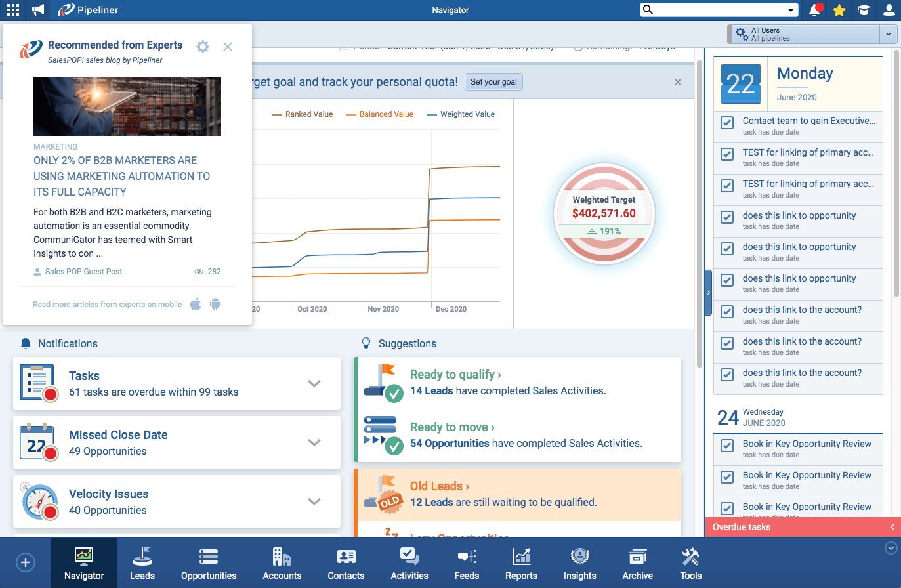Open the favorites star icon
Image resolution: width=901 pixels, height=588 pixels.
pos(839,10)
